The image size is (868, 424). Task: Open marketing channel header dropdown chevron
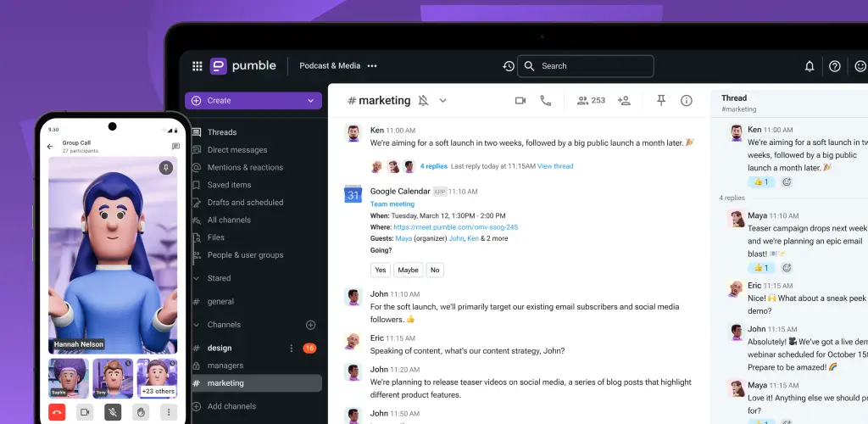(442, 100)
